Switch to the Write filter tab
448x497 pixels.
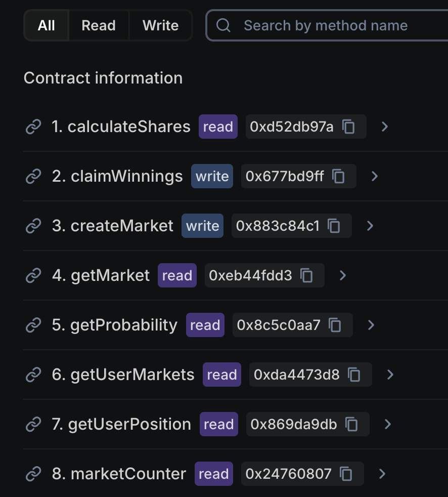coord(160,25)
